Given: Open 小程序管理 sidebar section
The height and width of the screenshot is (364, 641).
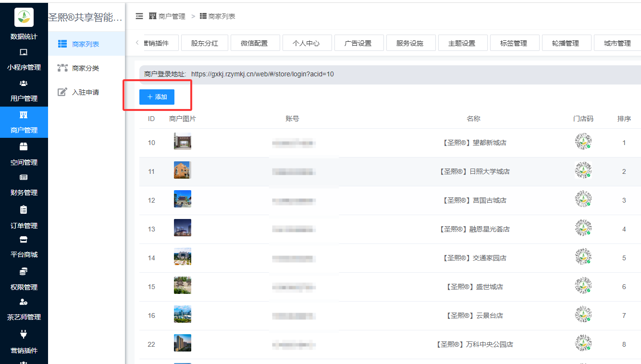Looking at the screenshot, I should click(24, 61).
